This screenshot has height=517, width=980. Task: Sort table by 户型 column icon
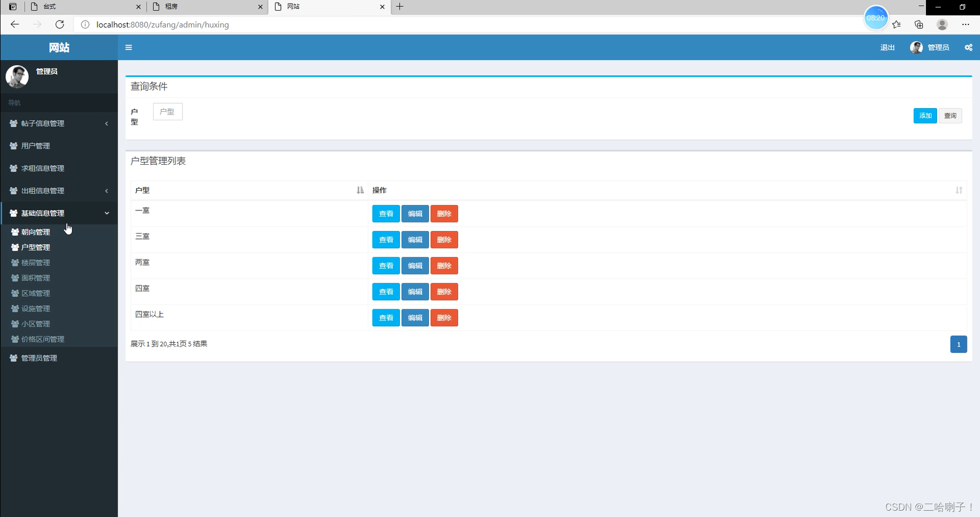pyautogui.click(x=360, y=190)
